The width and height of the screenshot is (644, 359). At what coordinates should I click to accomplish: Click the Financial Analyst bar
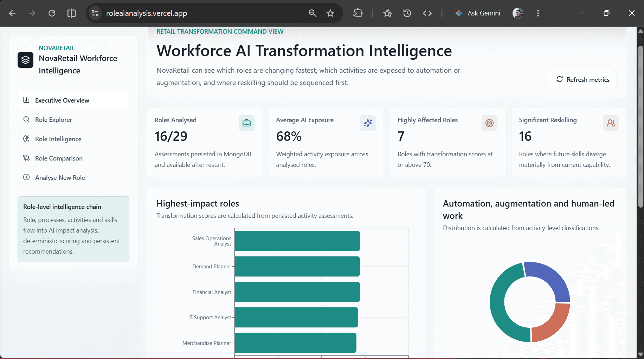297,292
